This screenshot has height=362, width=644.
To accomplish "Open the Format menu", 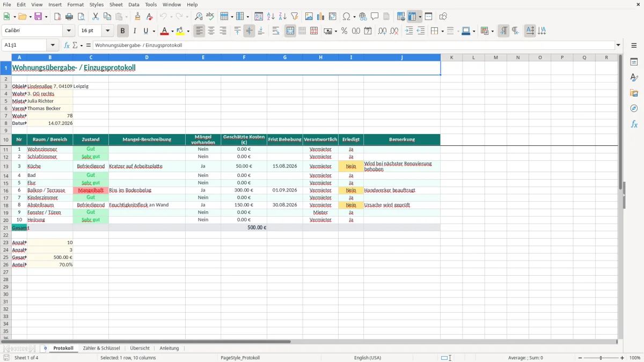I will pyautogui.click(x=75, y=4).
